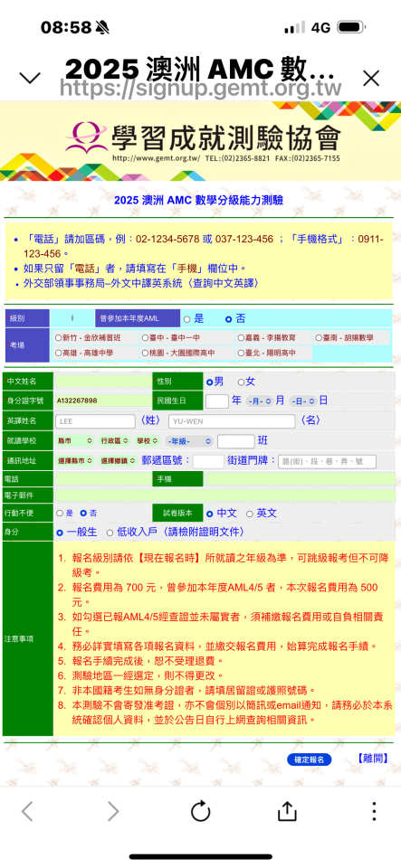
Task: Submit with the 確定報名 button
Action: coord(309,759)
